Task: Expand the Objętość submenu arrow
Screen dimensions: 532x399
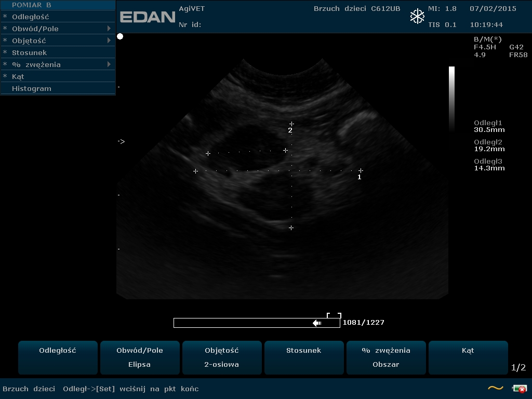Action: coord(109,41)
